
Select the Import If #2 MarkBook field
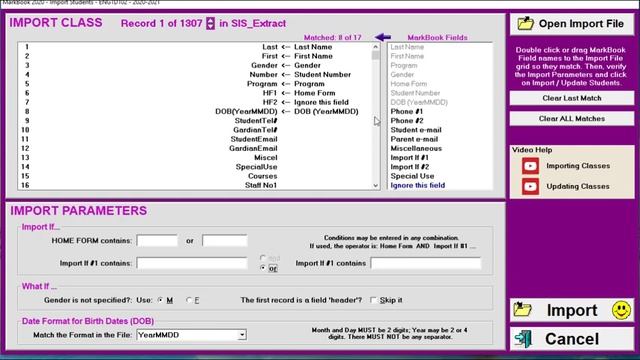coord(409,167)
